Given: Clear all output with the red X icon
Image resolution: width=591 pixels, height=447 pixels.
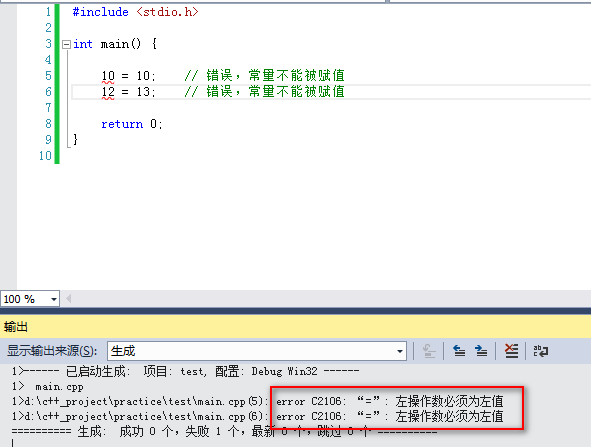Looking at the screenshot, I should pyautogui.click(x=511, y=351).
